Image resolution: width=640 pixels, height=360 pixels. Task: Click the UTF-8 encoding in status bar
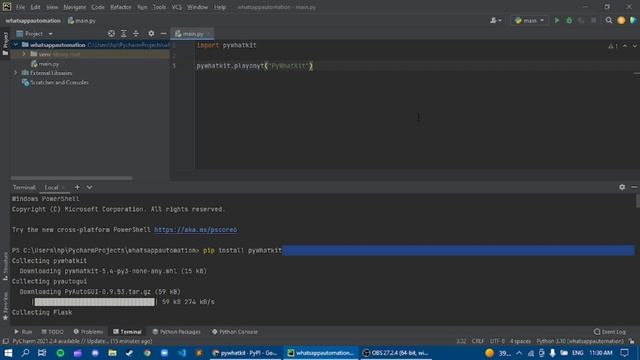[497, 341]
